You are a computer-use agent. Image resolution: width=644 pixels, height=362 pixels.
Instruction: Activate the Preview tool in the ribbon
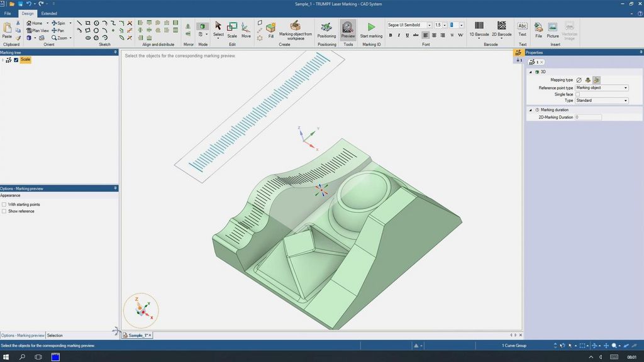347,29
